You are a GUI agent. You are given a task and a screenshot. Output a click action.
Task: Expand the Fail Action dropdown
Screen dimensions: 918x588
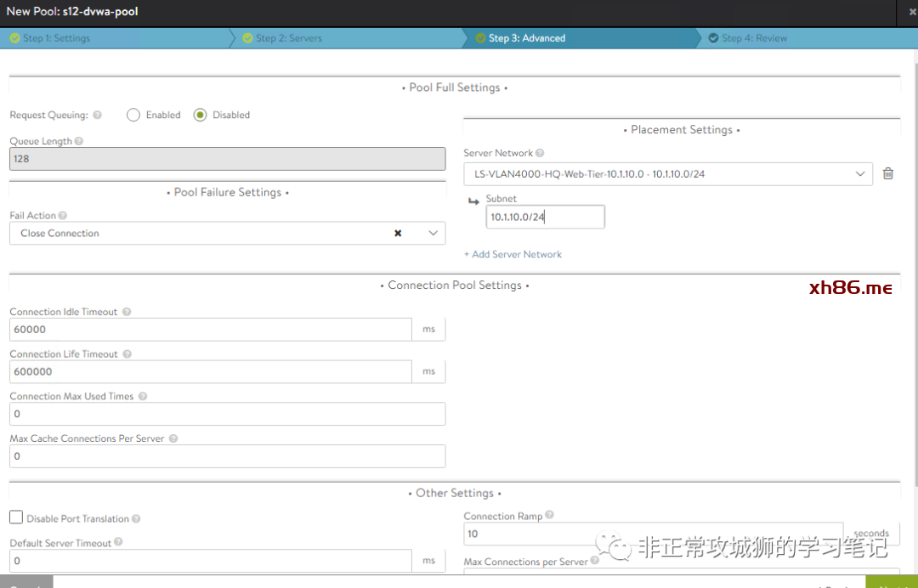pos(433,233)
